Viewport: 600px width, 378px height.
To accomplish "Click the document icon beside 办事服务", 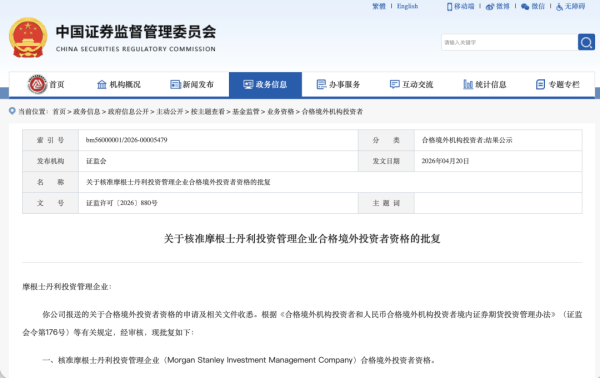I will click(321, 84).
